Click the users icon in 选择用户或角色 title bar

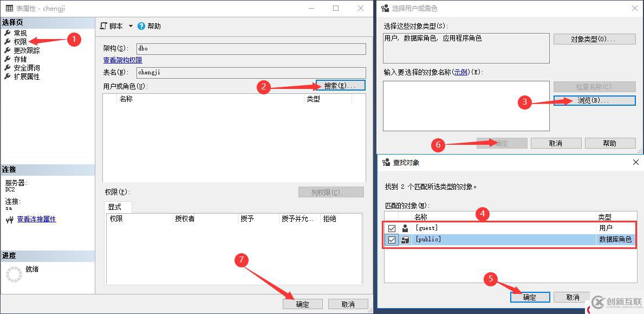386,8
